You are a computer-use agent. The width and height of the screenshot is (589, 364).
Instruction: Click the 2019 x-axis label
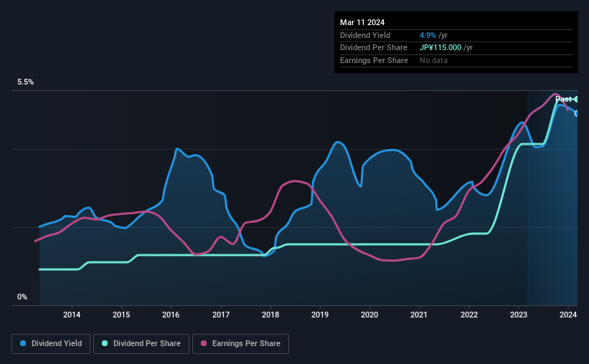pyautogui.click(x=320, y=315)
